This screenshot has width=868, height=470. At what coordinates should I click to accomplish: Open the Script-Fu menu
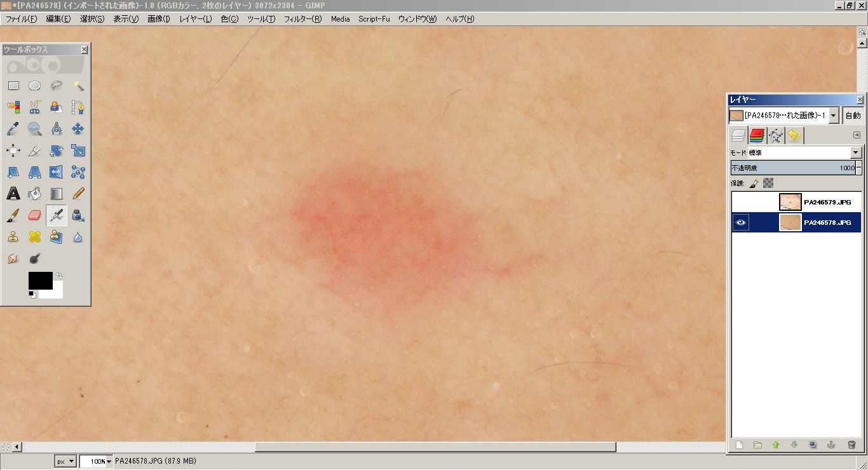pyautogui.click(x=374, y=19)
